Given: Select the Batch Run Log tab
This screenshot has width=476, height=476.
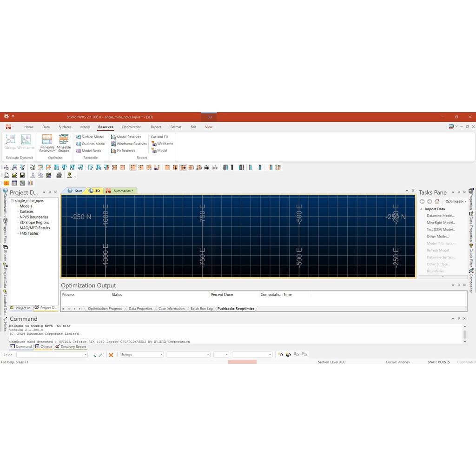Looking at the screenshot, I should pos(202,309).
